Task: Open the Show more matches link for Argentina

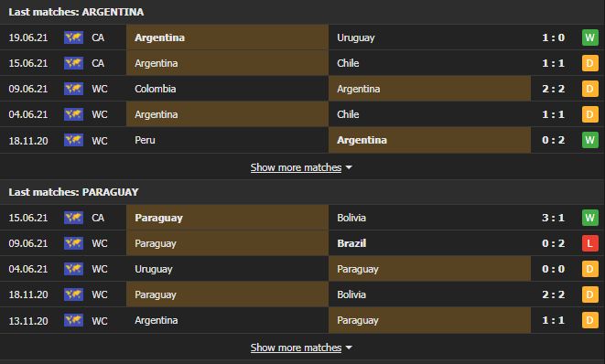Action: click(296, 167)
